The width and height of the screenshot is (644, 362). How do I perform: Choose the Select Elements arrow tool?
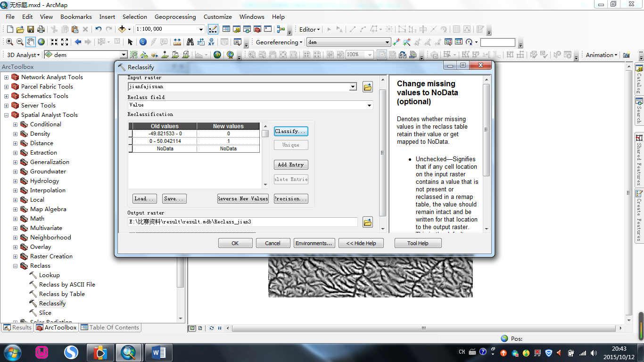(x=131, y=42)
